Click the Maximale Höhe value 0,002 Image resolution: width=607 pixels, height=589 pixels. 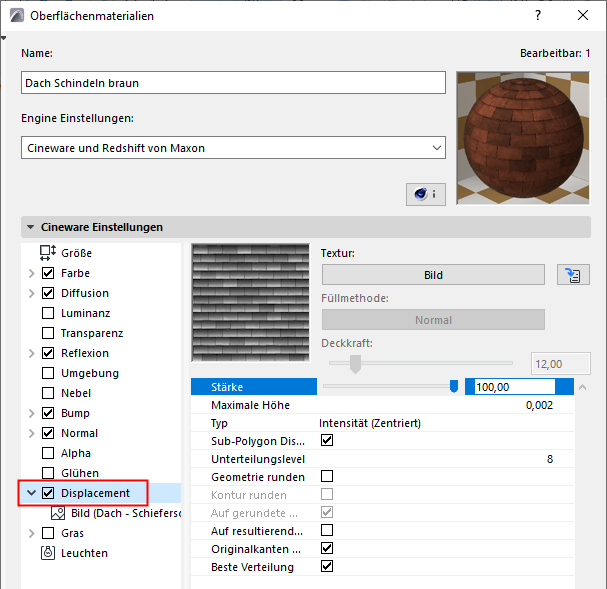[x=539, y=405]
